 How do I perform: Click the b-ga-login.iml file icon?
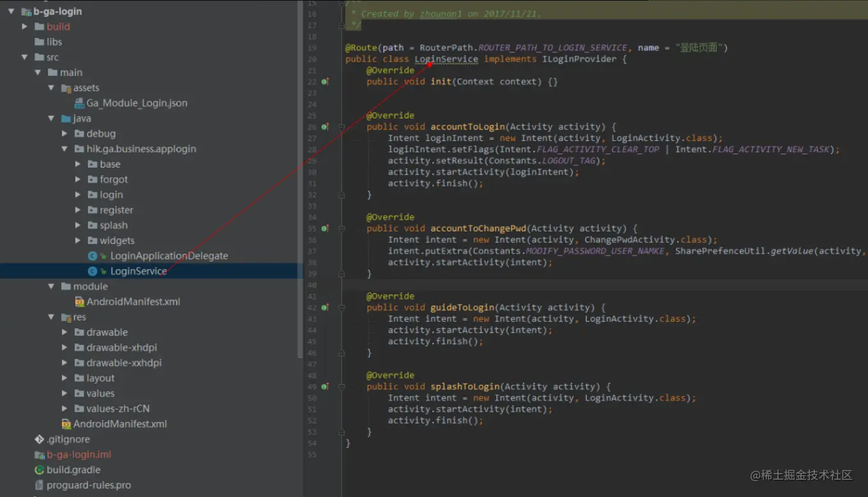40,455
